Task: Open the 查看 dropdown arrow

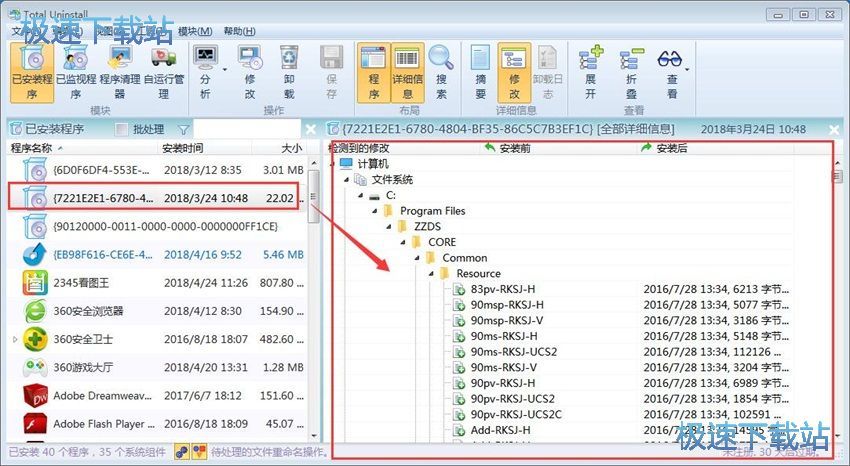Action: click(x=688, y=69)
